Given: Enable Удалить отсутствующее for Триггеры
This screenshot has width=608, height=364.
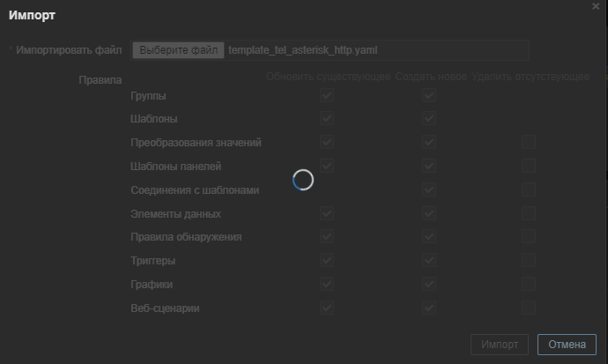Looking at the screenshot, I should [528, 261].
